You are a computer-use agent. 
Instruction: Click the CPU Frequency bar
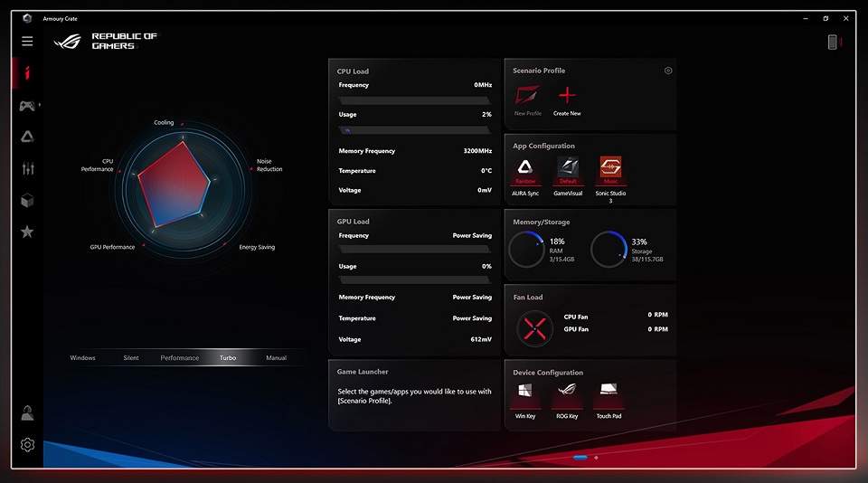coord(415,100)
